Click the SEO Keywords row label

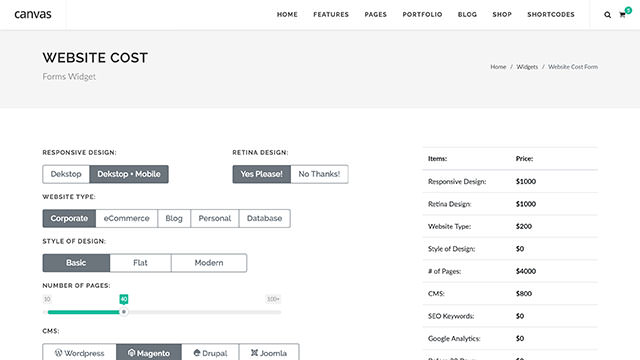pyautogui.click(x=451, y=316)
